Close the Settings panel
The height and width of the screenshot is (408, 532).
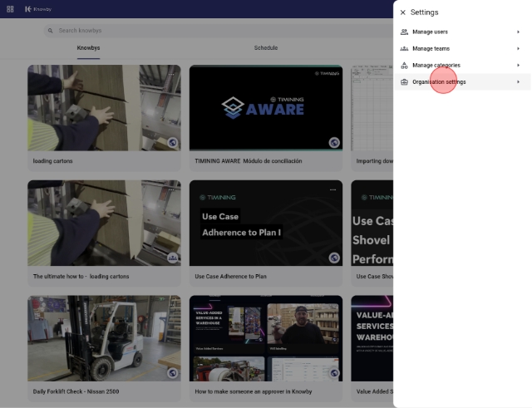(x=402, y=12)
